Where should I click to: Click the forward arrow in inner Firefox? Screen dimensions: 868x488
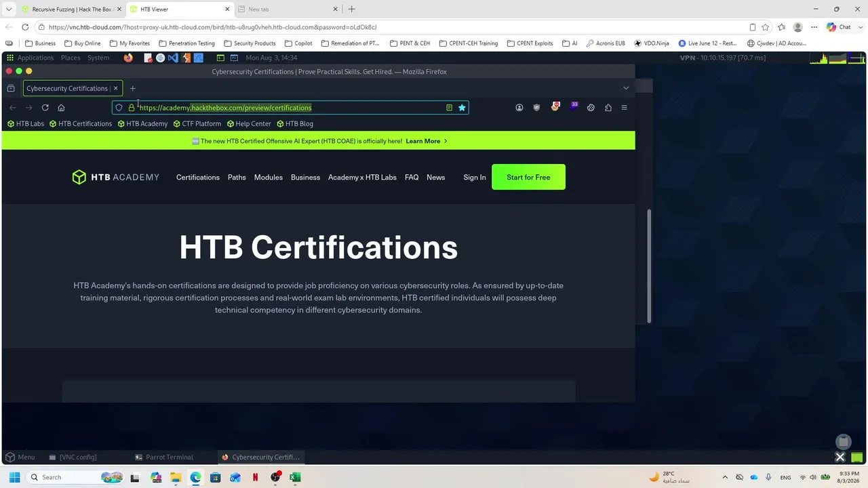28,108
